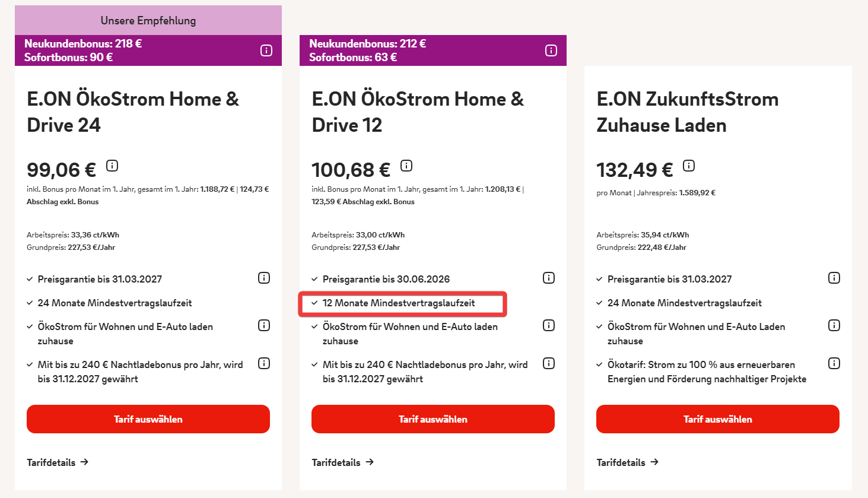Open Tarifdetails for Home & Drive 24
Viewport: 868px width, 498px height.
point(58,462)
